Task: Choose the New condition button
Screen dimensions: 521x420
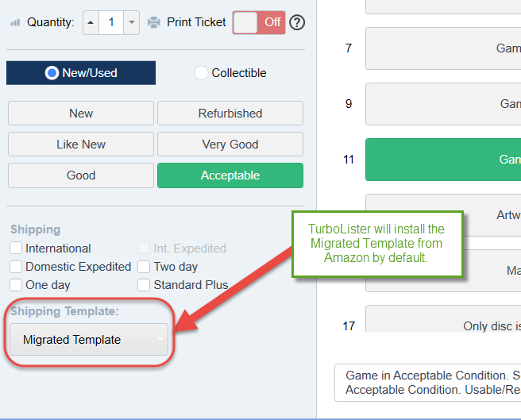Action: tap(81, 114)
